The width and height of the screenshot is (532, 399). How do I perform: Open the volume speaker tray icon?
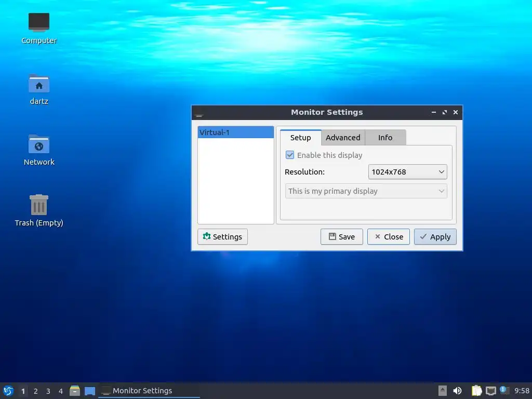tap(457, 391)
